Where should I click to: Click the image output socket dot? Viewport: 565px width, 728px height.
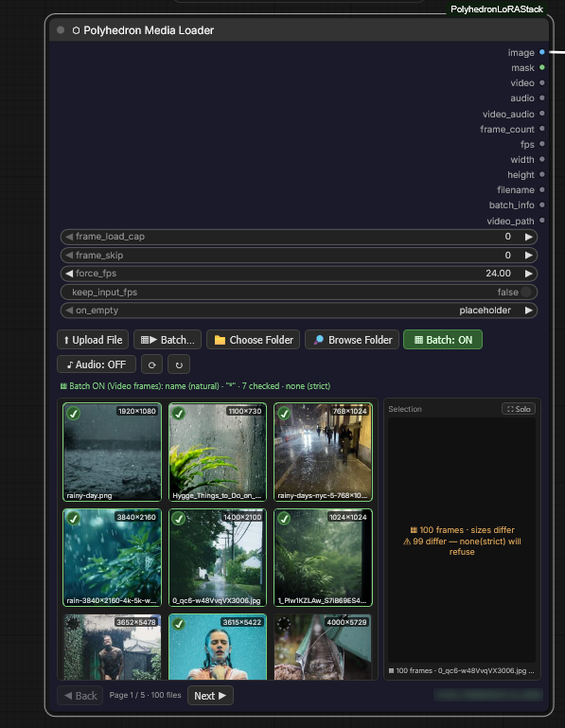(541, 52)
